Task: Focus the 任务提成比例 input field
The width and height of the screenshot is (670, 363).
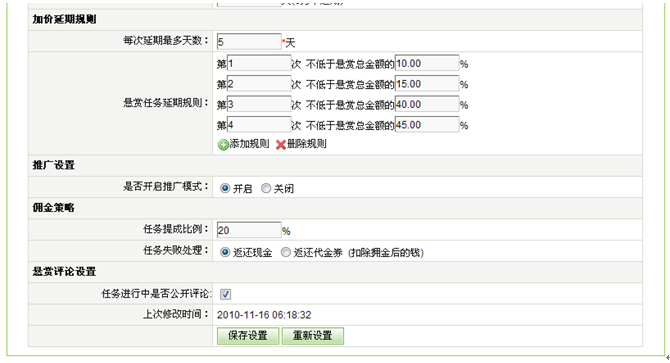Action: (x=249, y=230)
